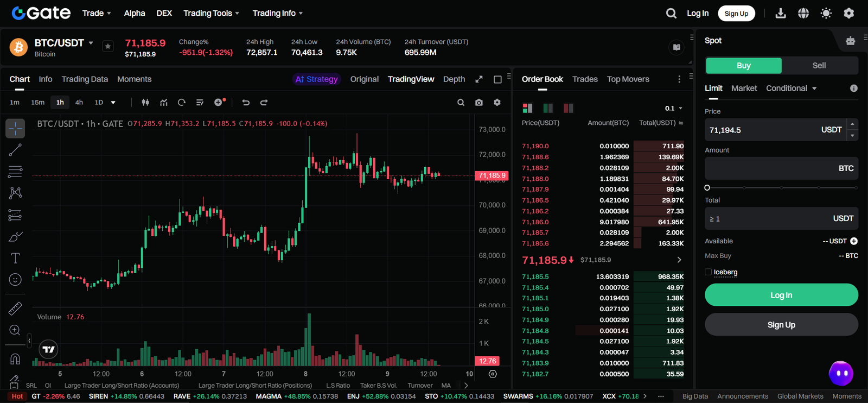This screenshot has height=403, width=868.
Task: Switch to the Trading Data tab
Action: coord(85,79)
